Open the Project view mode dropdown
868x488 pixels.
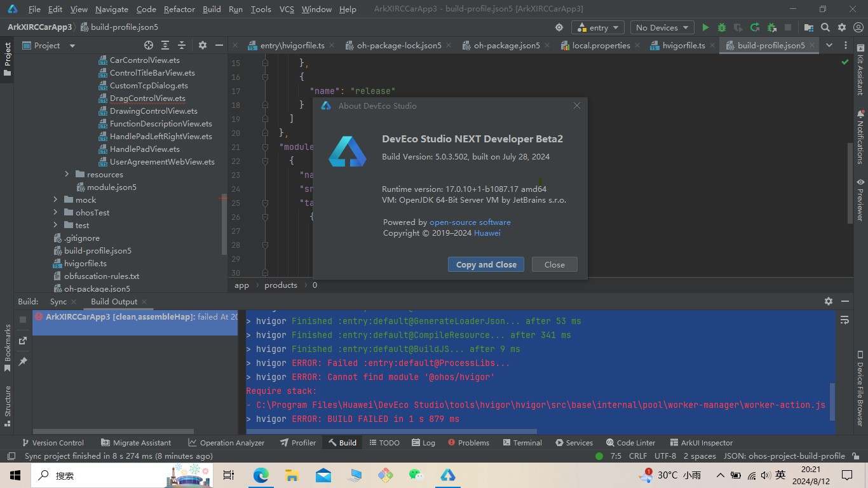click(x=48, y=45)
